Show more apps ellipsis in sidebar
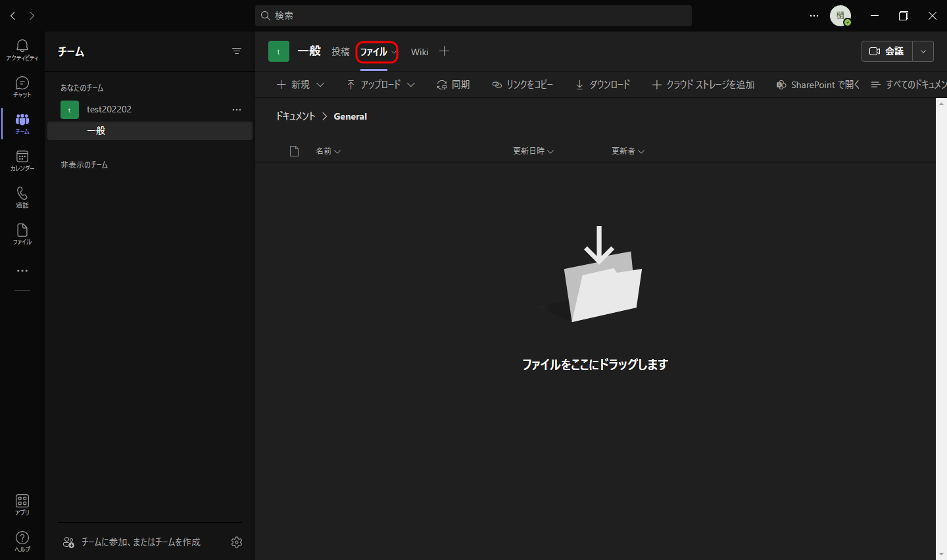Screen dimensions: 947x560 click(22, 271)
